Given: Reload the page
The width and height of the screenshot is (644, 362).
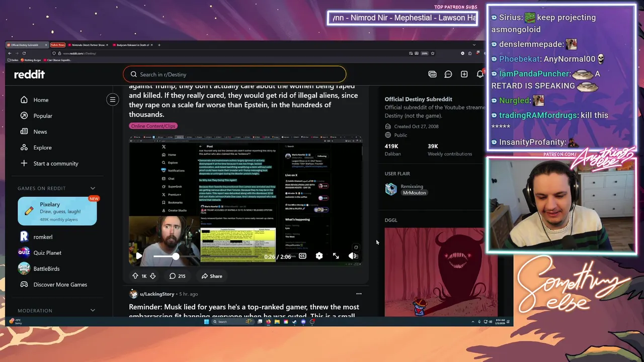Looking at the screenshot, I should tap(24, 53).
